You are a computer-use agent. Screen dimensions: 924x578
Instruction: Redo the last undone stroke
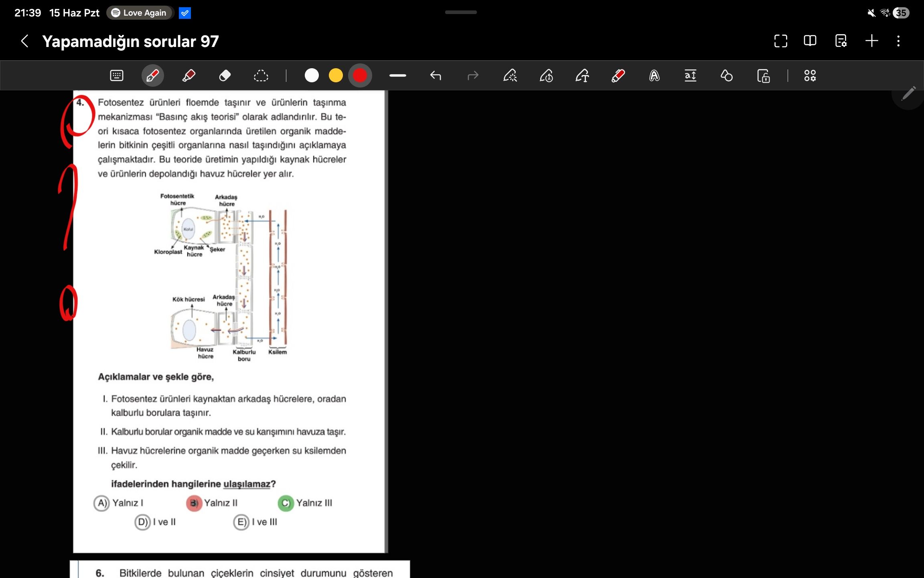[x=473, y=75]
